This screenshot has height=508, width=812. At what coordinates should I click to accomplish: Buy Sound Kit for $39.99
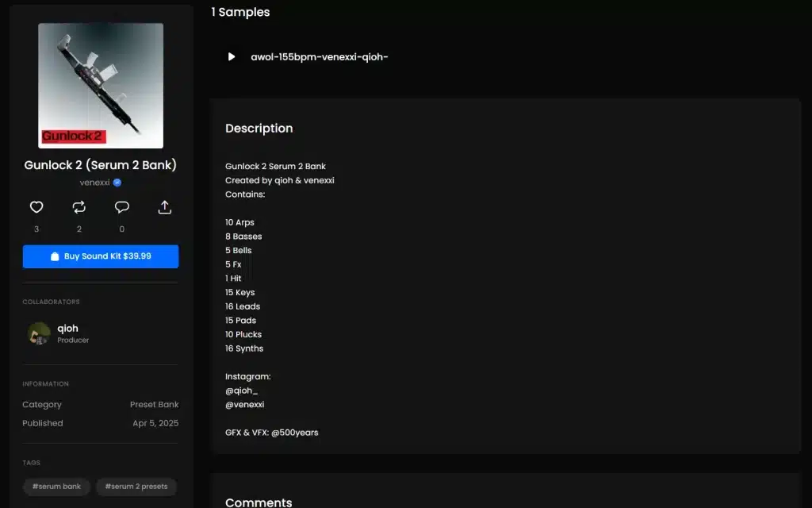coord(101,256)
